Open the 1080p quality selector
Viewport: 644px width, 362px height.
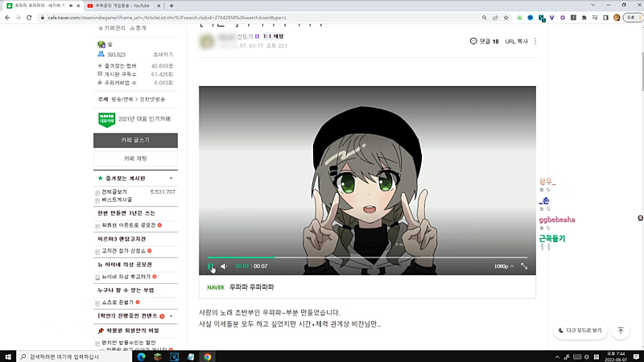(504, 266)
